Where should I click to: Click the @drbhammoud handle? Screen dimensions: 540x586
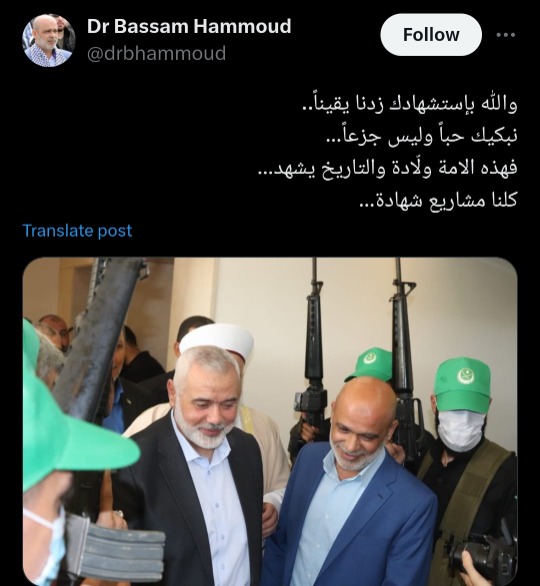tap(157, 53)
